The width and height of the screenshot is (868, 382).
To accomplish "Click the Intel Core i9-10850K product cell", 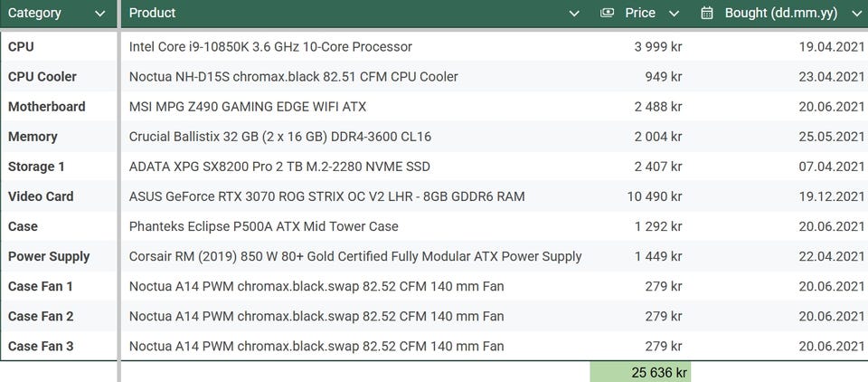I will (270, 46).
